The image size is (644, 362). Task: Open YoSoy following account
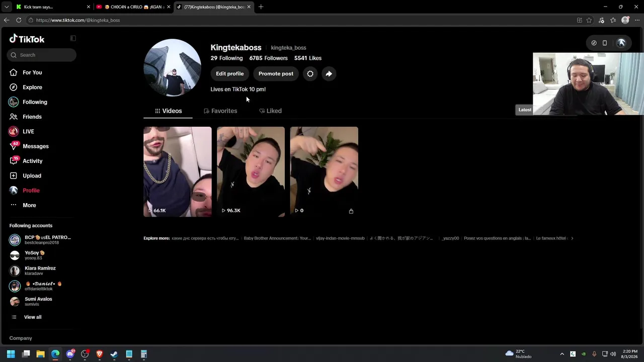(41, 255)
